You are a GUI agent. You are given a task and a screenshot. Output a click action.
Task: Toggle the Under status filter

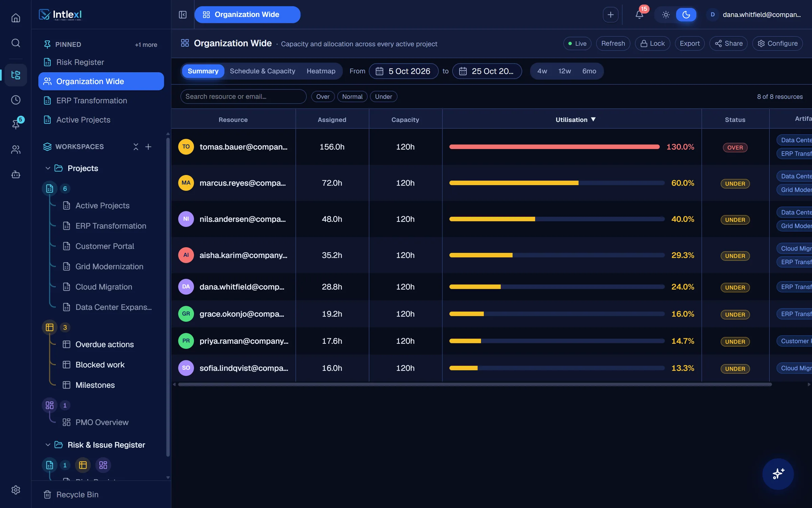pos(383,97)
